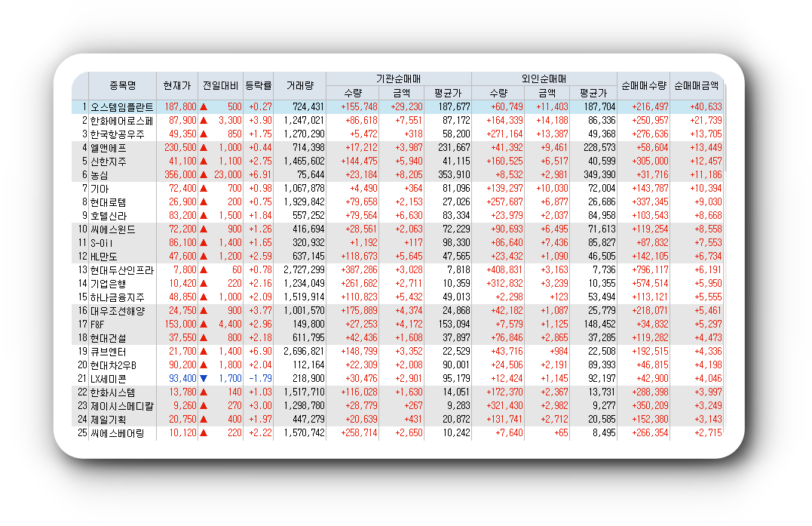Select the F&F stock name

[97, 325]
